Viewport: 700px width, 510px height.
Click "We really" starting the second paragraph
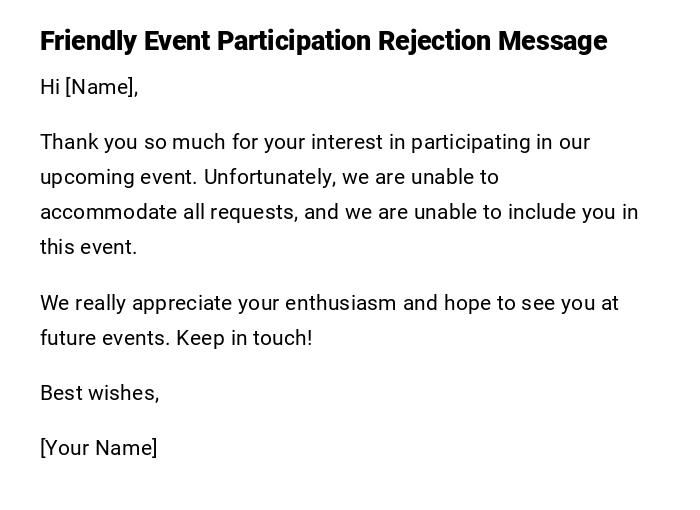coord(83,303)
